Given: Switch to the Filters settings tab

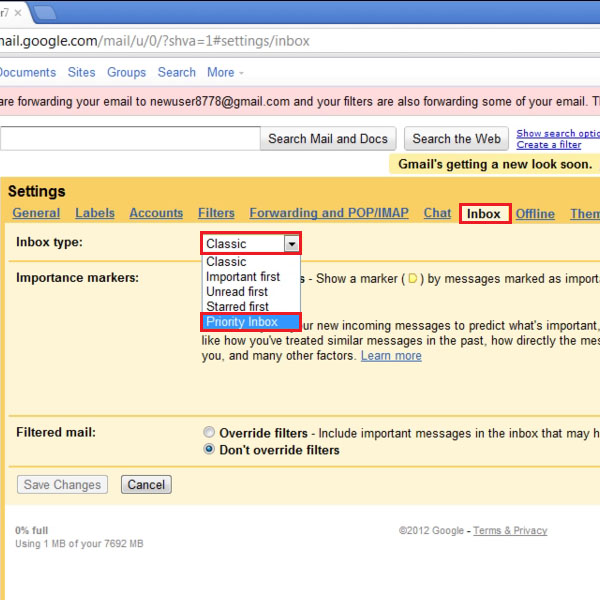Looking at the screenshot, I should 216,213.
